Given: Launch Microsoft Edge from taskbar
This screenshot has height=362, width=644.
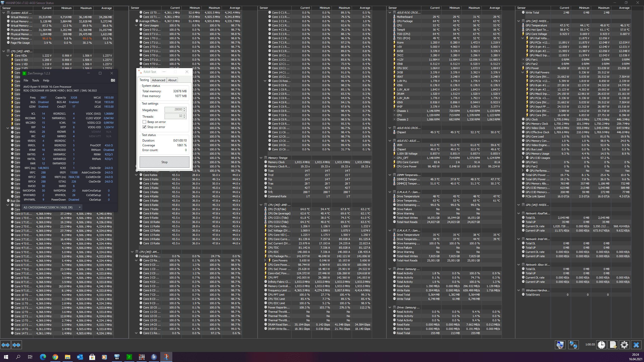Looking at the screenshot, I should pos(43,357).
